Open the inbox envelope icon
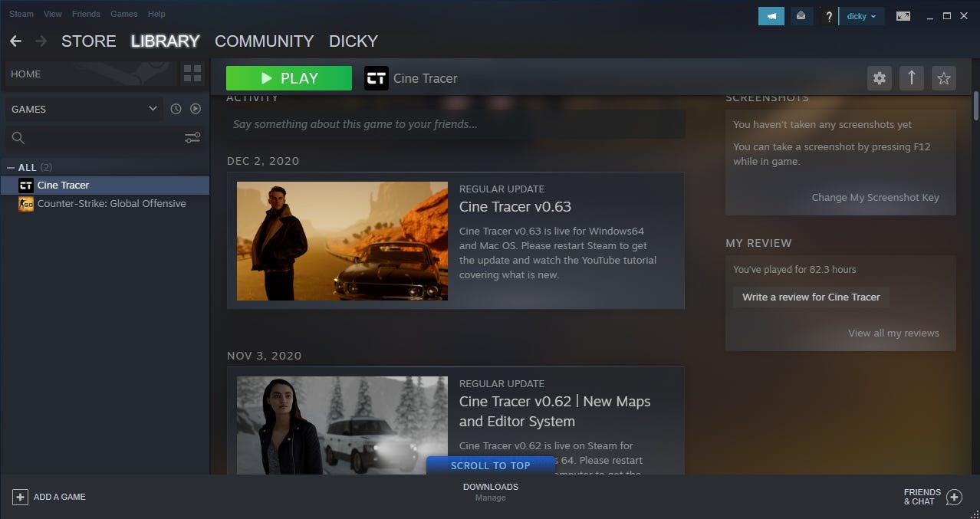This screenshot has width=980, height=519. click(801, 16)
